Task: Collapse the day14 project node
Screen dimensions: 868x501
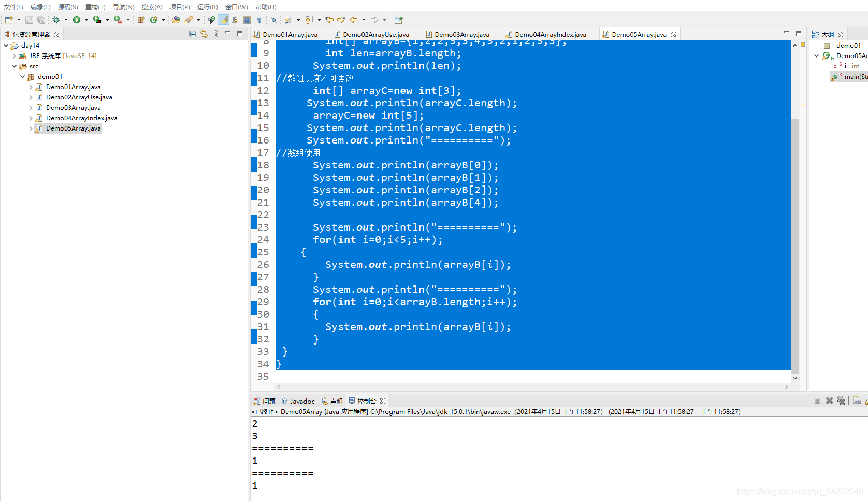Action: click(6, 46)
